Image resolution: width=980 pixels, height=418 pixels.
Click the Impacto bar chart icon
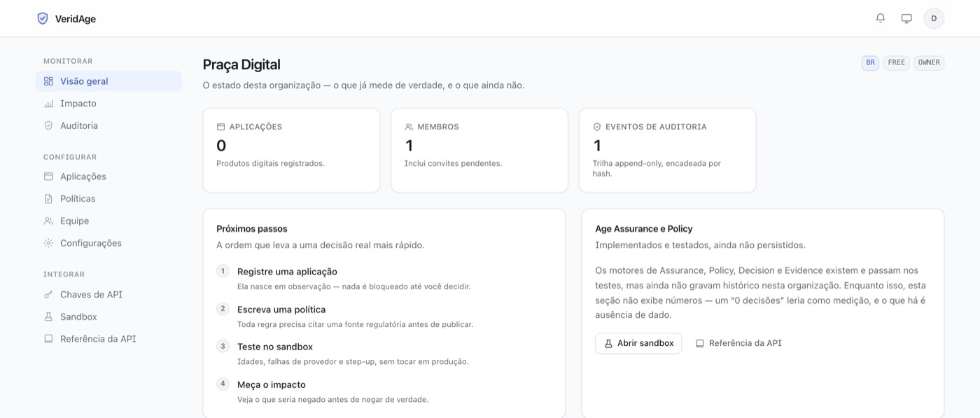(48, 104)
